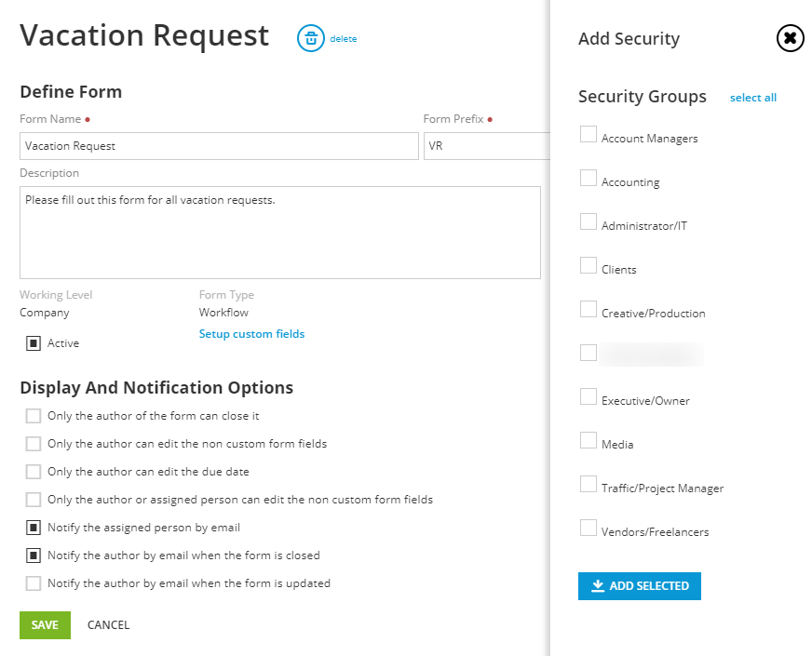Check the Vendors/Freelancers group
The height and width of the screenshot is (656, 812).
pyautogui.click(x=589, y=528)
